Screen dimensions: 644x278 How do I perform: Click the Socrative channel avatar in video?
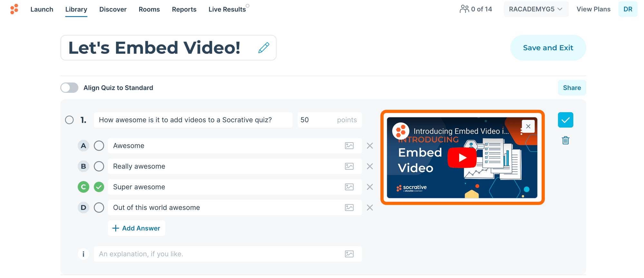(401, 131)
